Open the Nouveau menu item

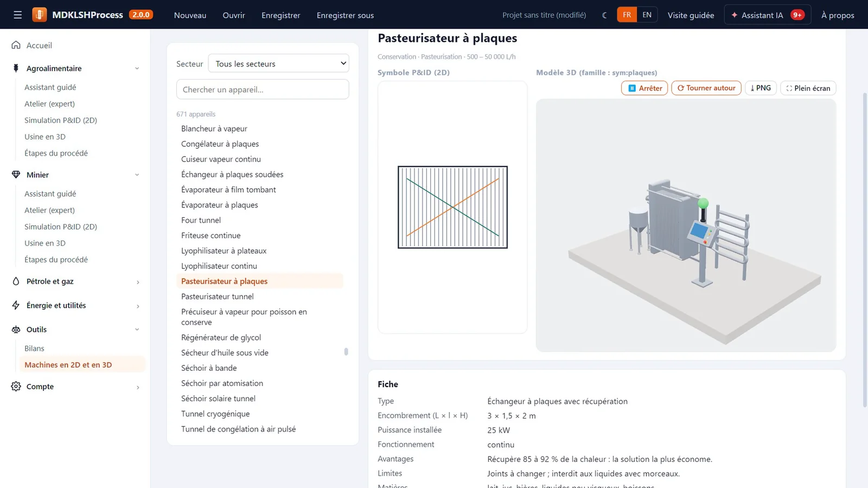(x=190, y=15)
